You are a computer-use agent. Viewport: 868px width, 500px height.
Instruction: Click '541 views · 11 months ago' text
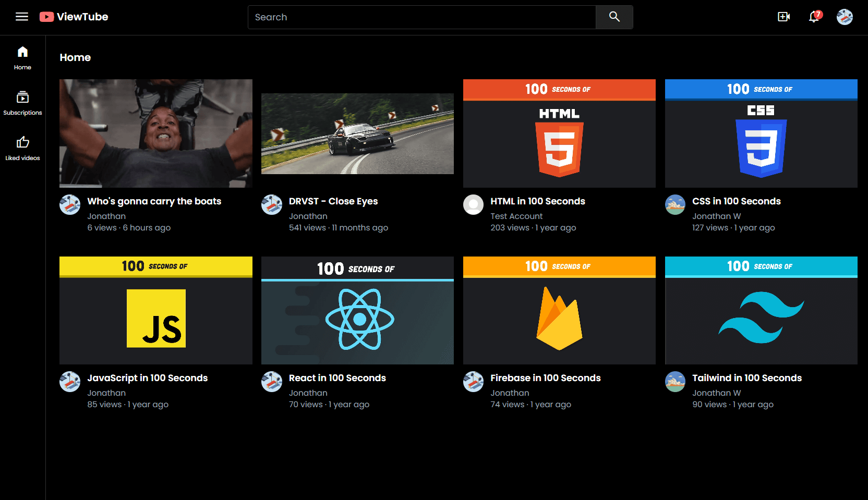click(339, 227)
